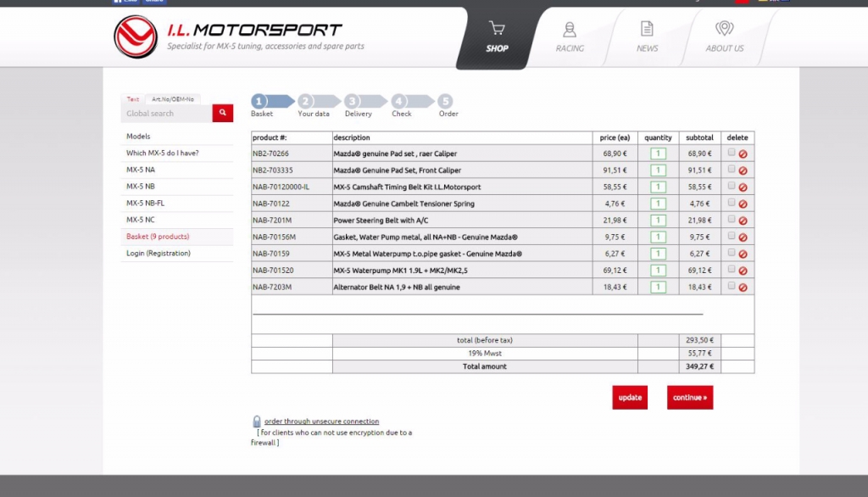The image size is (868, 497).
Task: Click the padlock icon near unsecure link
Action: tap(256, 422)
